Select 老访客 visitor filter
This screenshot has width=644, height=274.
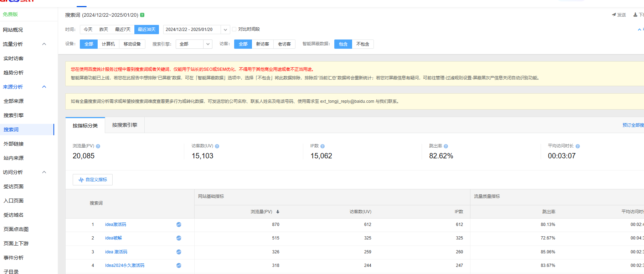point(284,44)
